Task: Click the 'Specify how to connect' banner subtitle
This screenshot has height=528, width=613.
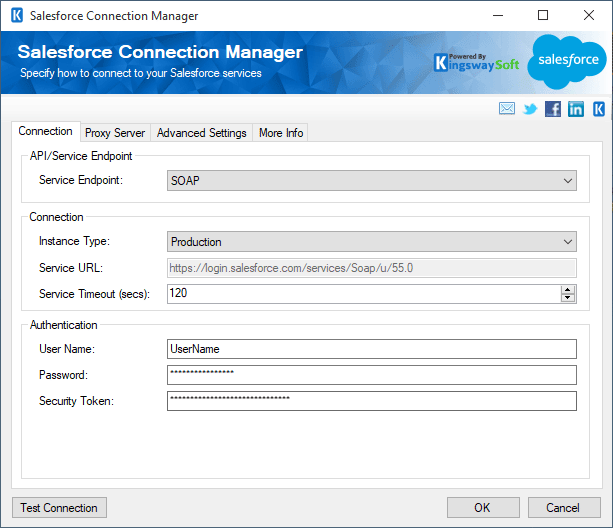Action: (141, 73)
